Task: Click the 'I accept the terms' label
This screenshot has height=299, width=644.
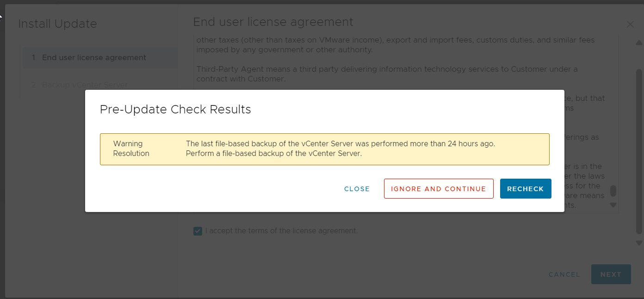Action: [x=281, y=231]
